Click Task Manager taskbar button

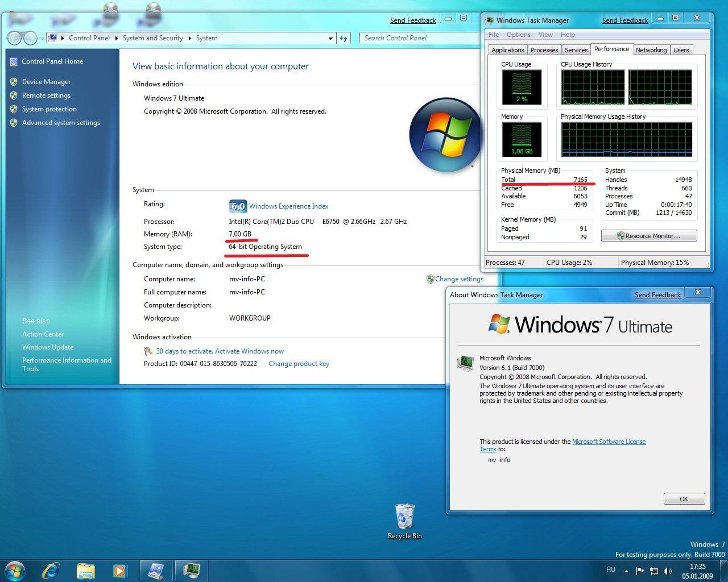point(191,570)
